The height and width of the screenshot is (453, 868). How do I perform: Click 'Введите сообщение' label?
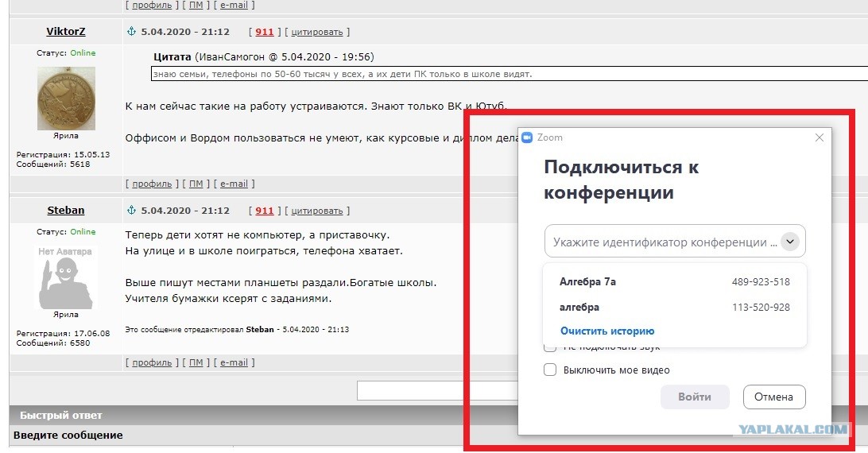point(68,436)
